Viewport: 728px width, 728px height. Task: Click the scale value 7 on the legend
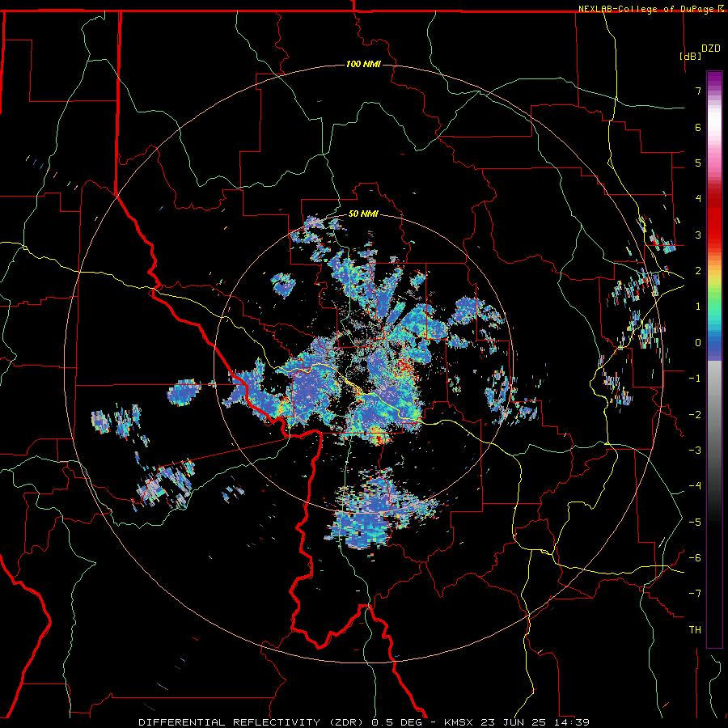[698, 91]
